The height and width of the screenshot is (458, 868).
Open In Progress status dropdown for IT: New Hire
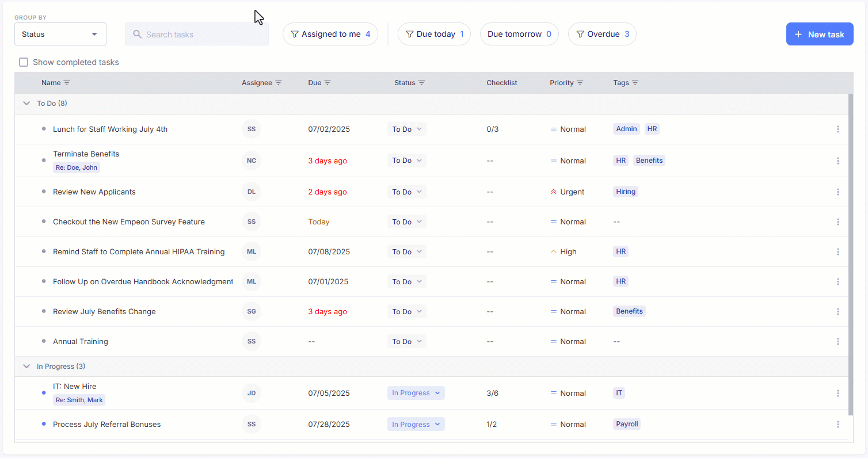tap(416, 393)
